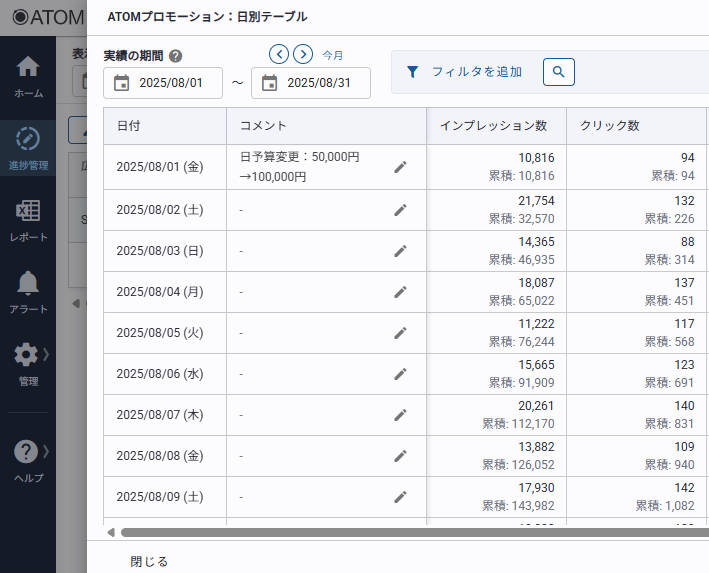Expand the ヘルプ menu
The width and height of the screenshot is (709, 573).
[x=28, y=460]
